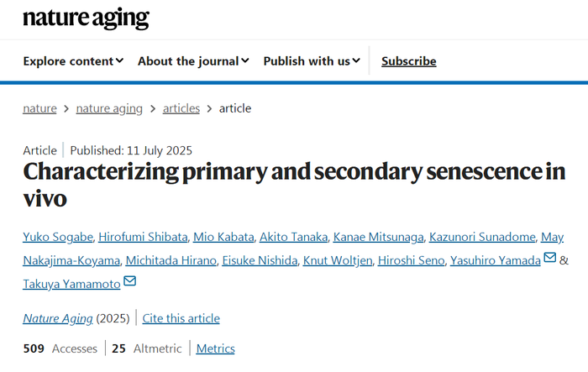Open the Nature Aging journal link

point(58,318)
